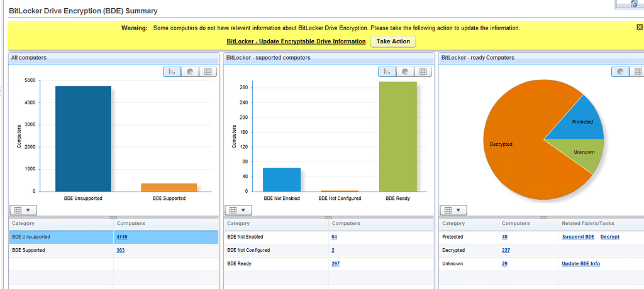Select the BDE Supported table row
This screenshot has height=289, width=644.
pyautogui.click(x=114, y=250)
